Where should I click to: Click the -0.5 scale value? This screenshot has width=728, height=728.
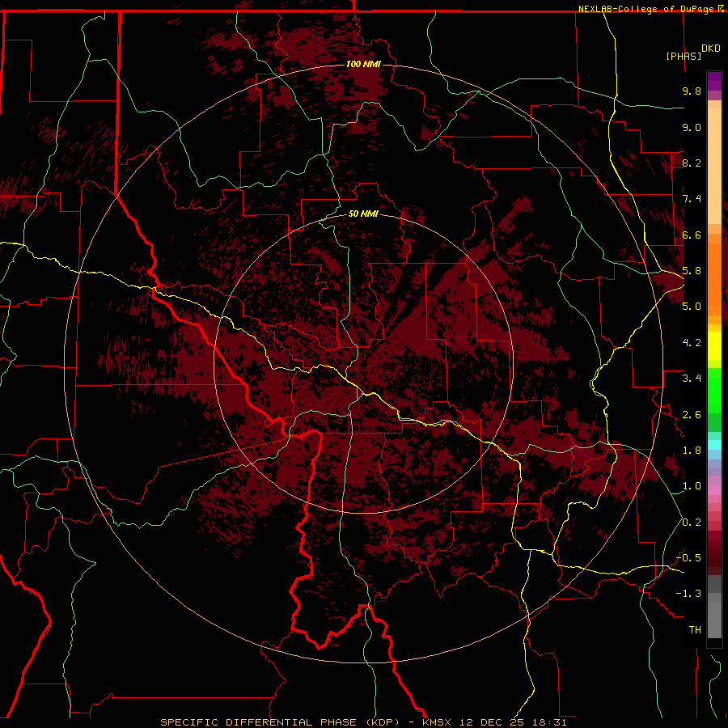(689, 558)
